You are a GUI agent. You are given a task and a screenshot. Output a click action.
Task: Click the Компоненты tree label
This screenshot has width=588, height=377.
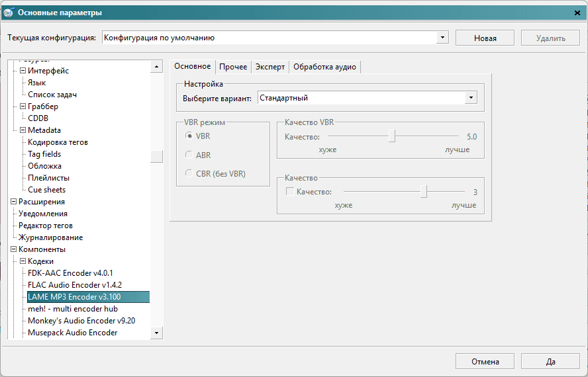[42, 249]
